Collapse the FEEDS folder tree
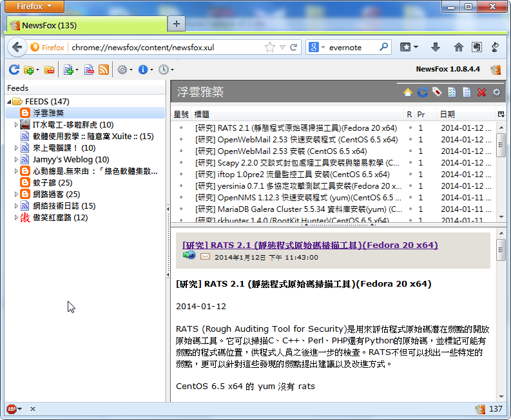 [x=9, y=102]
